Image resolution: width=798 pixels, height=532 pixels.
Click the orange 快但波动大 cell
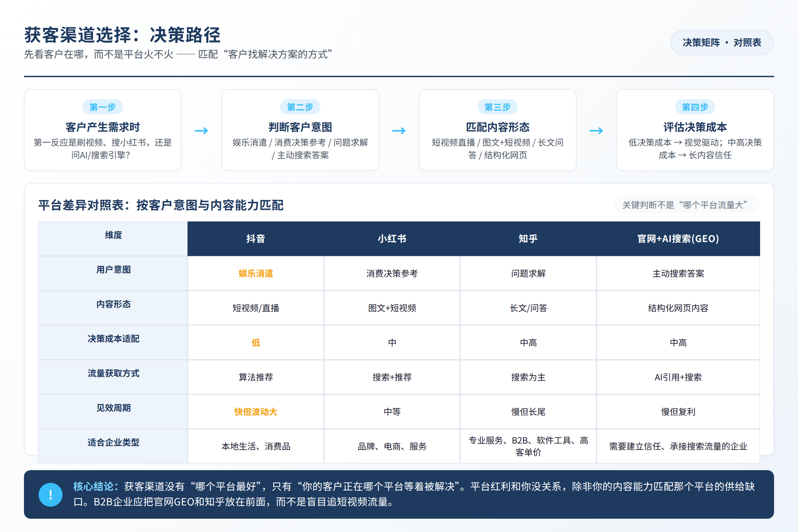[x=255, y=412]
